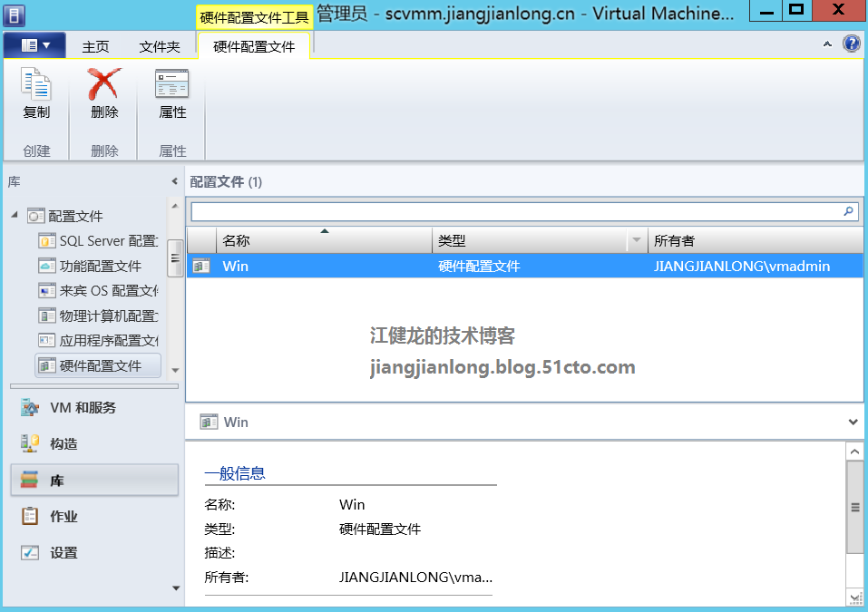Viewport: 868px width, 612px height.
Task: Click the 库 library books icon
Action: pyautogui.click(x=29, y=480)
